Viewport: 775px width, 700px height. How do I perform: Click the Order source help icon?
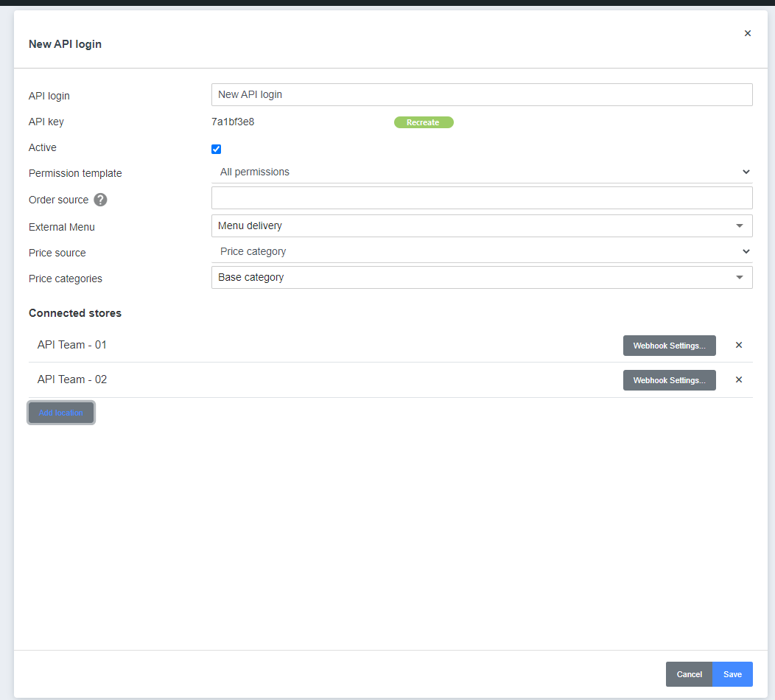click(100, 200)
